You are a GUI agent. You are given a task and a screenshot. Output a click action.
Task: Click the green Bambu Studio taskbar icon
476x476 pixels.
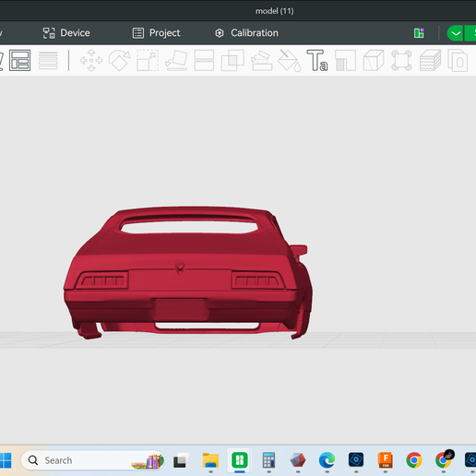[240, 460]
